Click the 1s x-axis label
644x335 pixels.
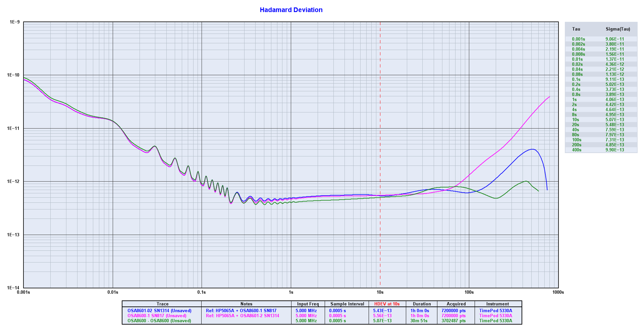(x=291, y=292)
